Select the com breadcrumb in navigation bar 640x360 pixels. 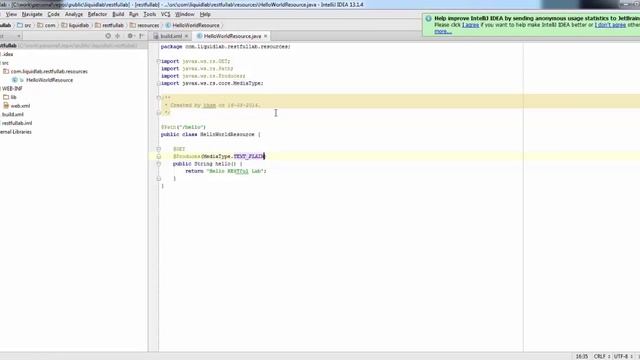click(46, 25)
